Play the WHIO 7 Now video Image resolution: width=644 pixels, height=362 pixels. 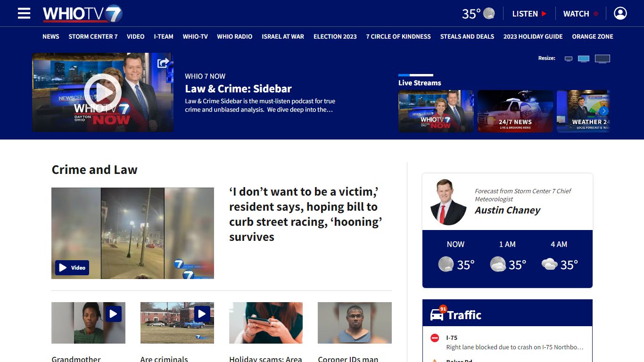[103, 92]
